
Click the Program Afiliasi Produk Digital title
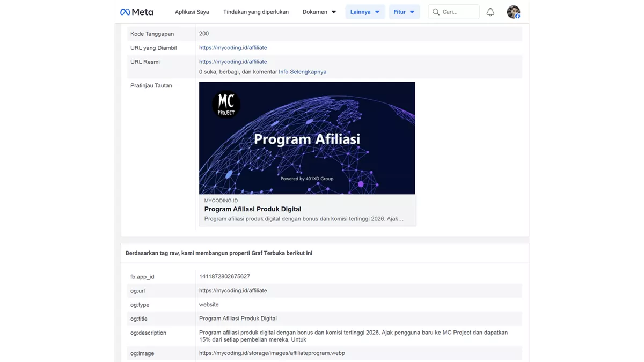pyautogui.click(x=252, y=209)
